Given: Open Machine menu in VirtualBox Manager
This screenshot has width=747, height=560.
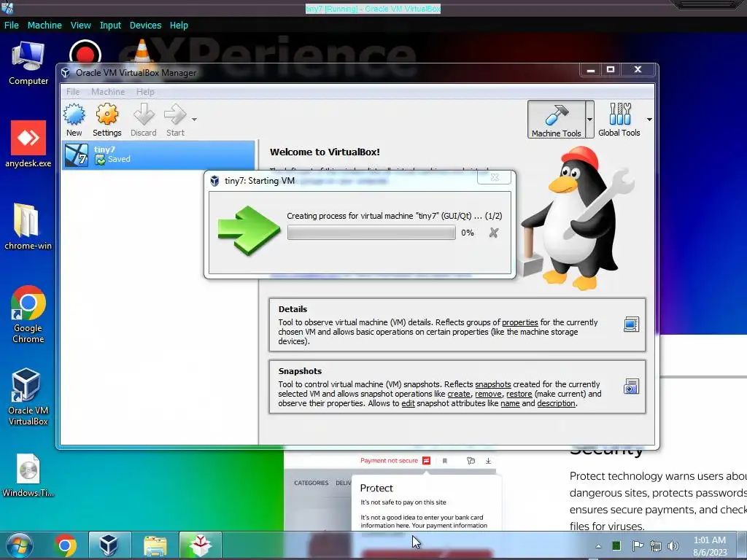Looking at the screenshot, I should (x=108, y=91).
